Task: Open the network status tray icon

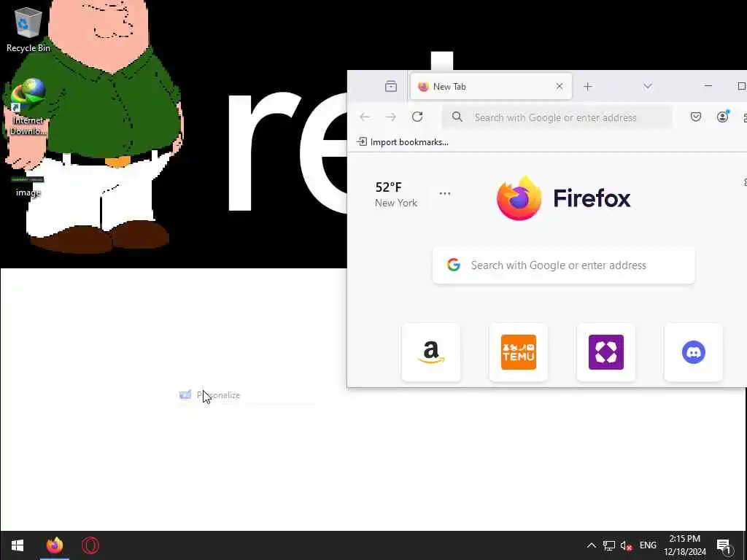Action: click(609, 545)
